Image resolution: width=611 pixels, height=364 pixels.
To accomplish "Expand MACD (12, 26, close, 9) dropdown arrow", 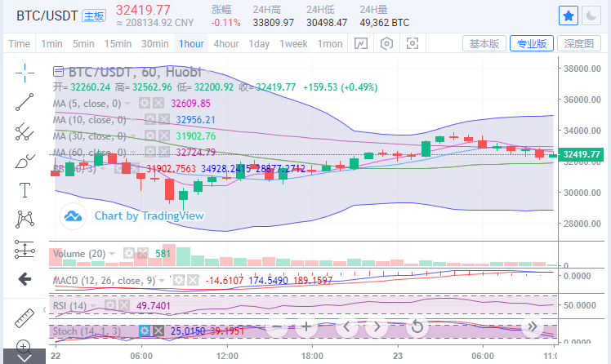I will (x=162, y=280).
